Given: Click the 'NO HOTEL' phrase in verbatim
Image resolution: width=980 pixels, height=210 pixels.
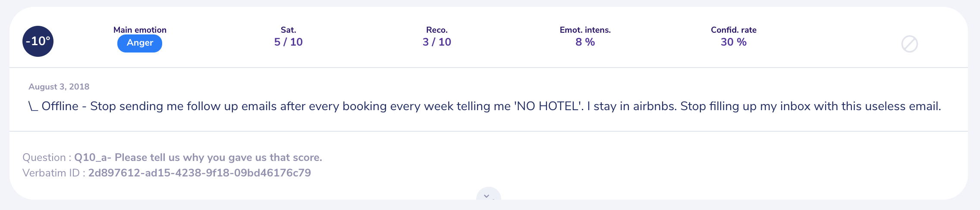Looking at the screenshot, I should [x=549, y=106].
